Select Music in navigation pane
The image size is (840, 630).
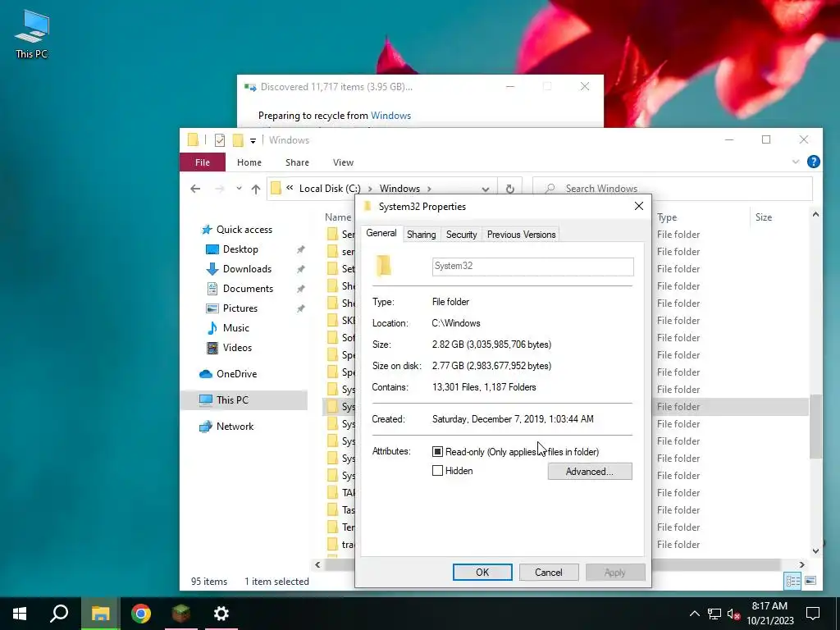[235, 328]
